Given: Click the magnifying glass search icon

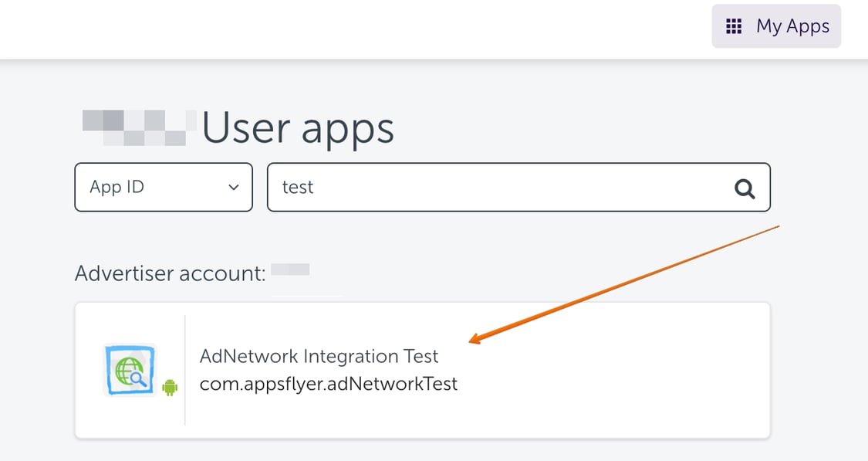Looking at the screenshot, I should (x=743, y=187).
